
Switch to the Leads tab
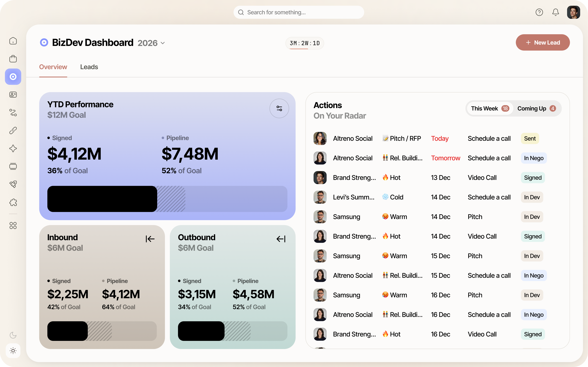tap(89, 67)
